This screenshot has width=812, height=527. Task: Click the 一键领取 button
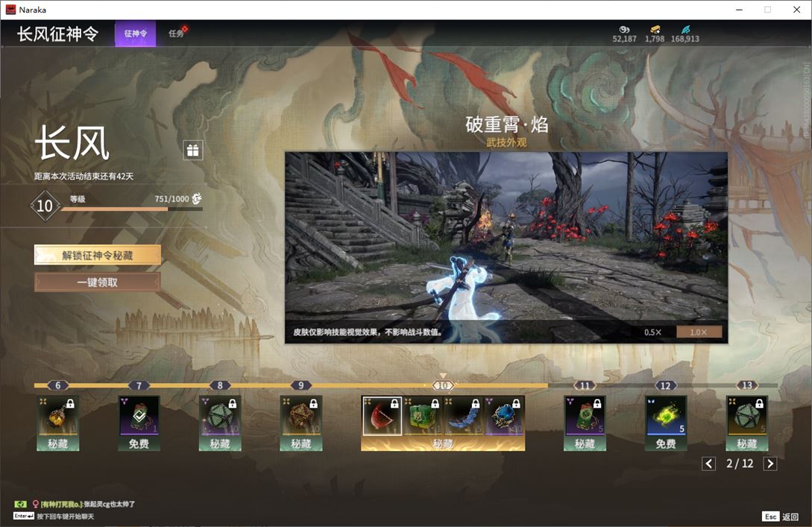click(98, 283)
